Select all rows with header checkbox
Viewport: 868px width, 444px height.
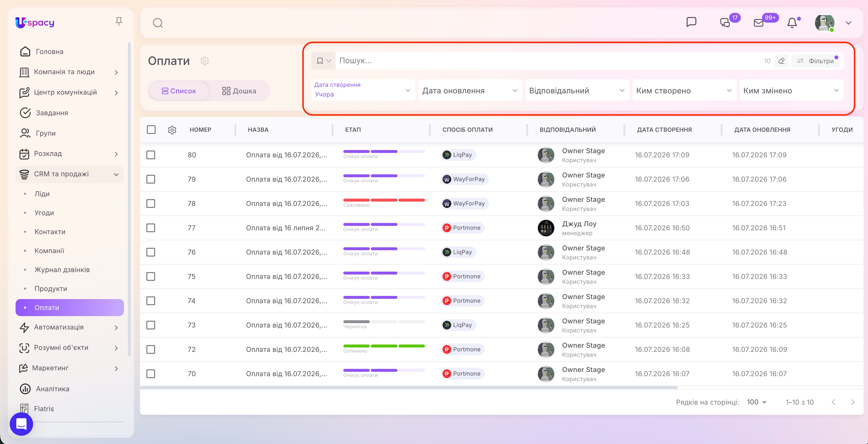click(x=151, y=129)
